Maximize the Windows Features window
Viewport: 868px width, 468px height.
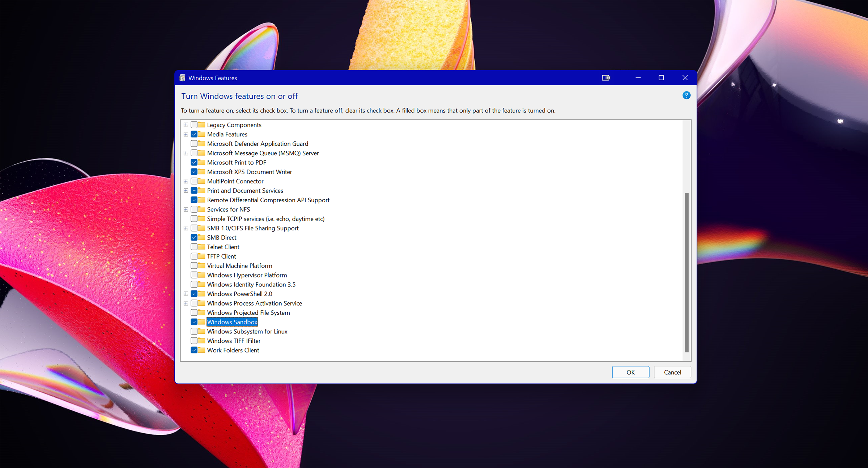(x=661, y=78)
